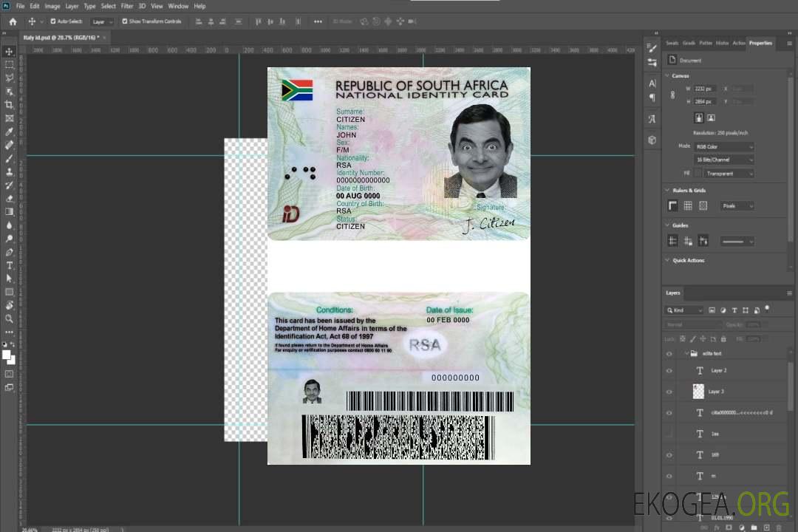Open the Pixels ruler units dropdown
This screenshot has height=532, width=798.
(x=737, y=205)
